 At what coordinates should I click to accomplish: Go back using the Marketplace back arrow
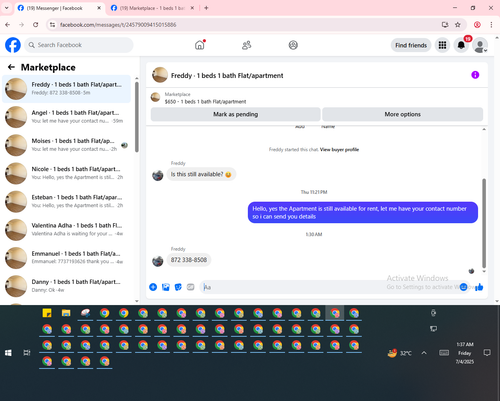point(11,67)
